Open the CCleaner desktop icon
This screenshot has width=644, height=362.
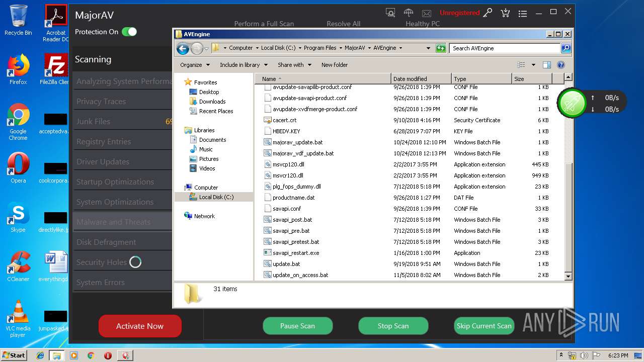(x=18, y=266)
